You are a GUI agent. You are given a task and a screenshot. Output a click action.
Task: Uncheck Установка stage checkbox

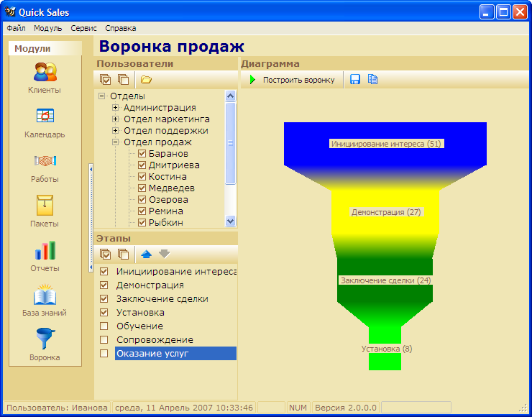104,312
